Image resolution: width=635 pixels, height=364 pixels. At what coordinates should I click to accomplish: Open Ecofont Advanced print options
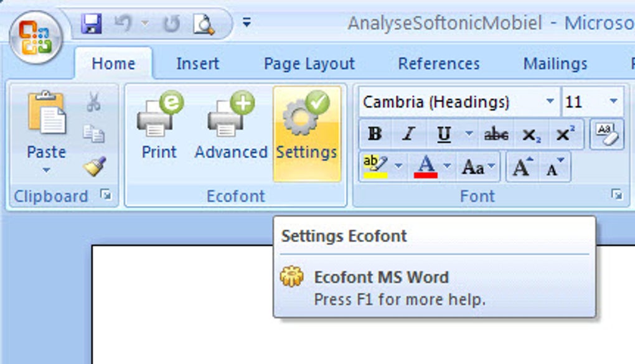click(231, 126)
